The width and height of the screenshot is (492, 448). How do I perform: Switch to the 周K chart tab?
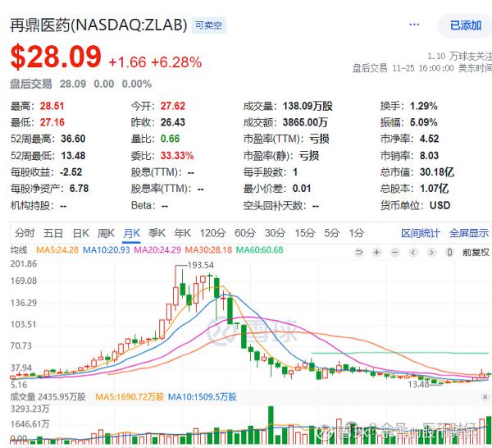point(106,233)
